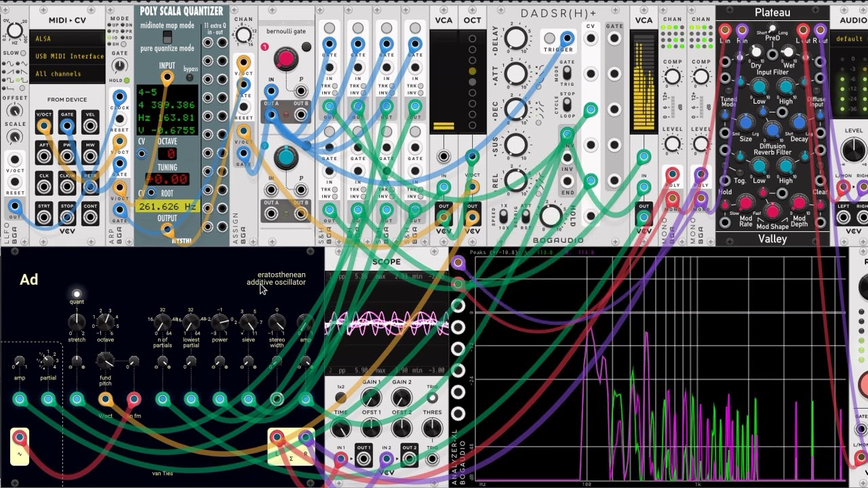Toggle the quant button on Ad oscillator
The image size is (868, 488).
click(x=77, y=294)
